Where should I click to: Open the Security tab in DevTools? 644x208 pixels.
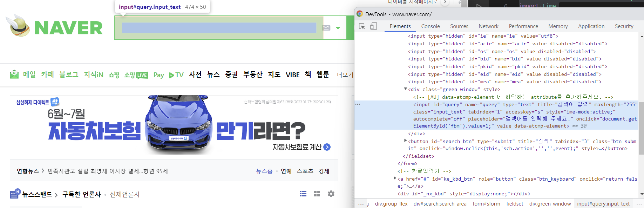pyautogui.click(x=624, y=26)
